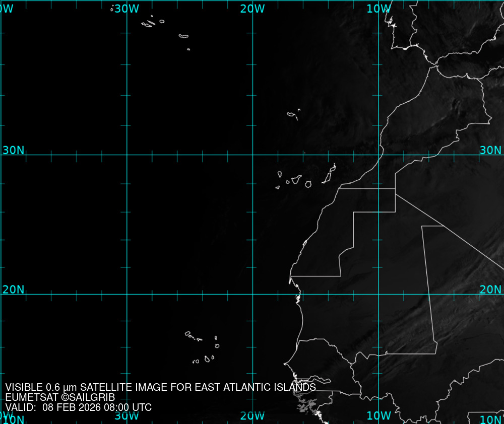Click the grid intersection of 20W and 30N
504x424 pixels.
click(253, 155)
